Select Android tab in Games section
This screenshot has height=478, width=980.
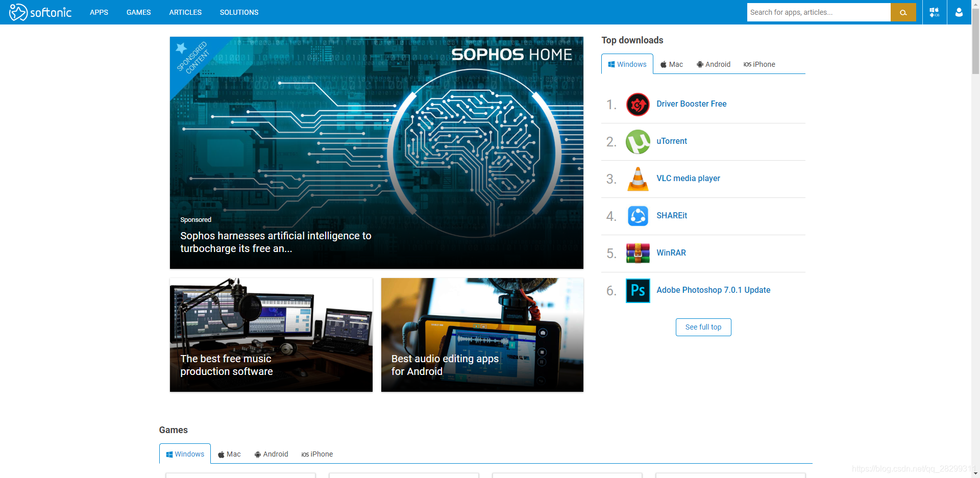(271, 454)
